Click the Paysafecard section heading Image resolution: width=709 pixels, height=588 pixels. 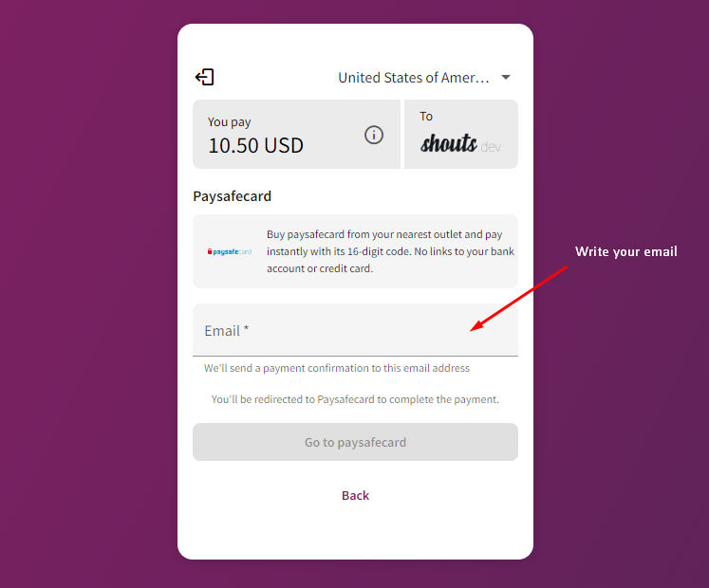click(232, 196)
